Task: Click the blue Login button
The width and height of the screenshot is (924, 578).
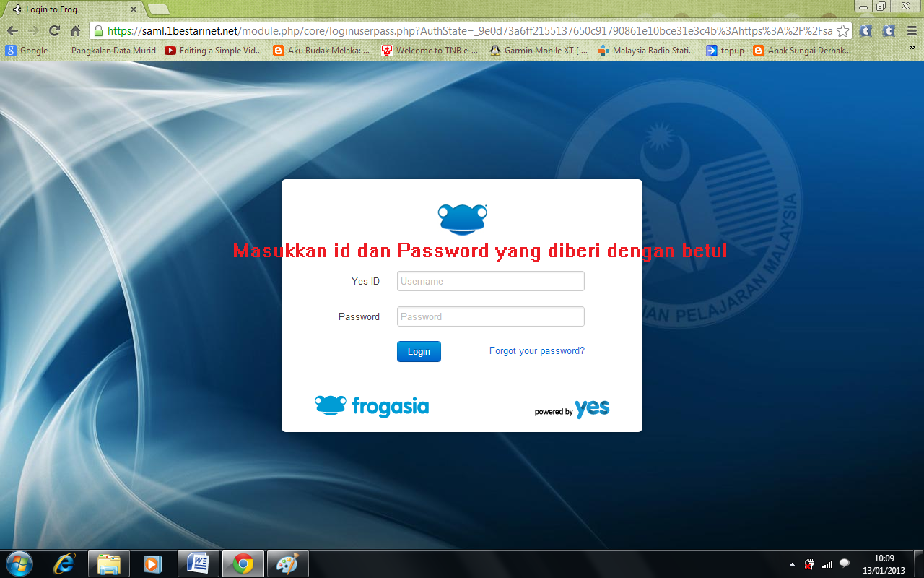Action: click(419, 351)
